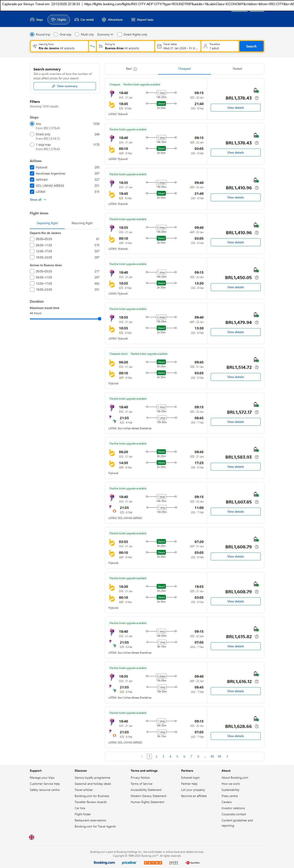Click the Maximum travel time slider handle

99,319
